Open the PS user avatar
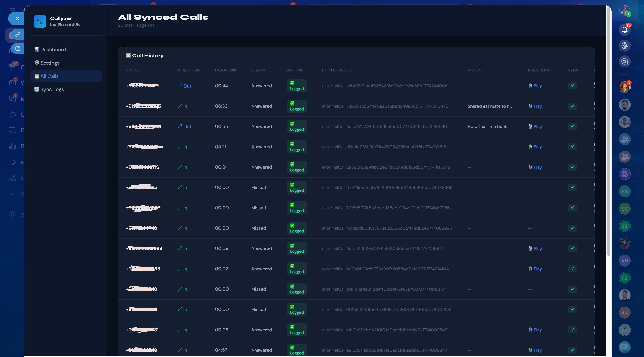This screenshot has height=357, width=644. [625, 191]
